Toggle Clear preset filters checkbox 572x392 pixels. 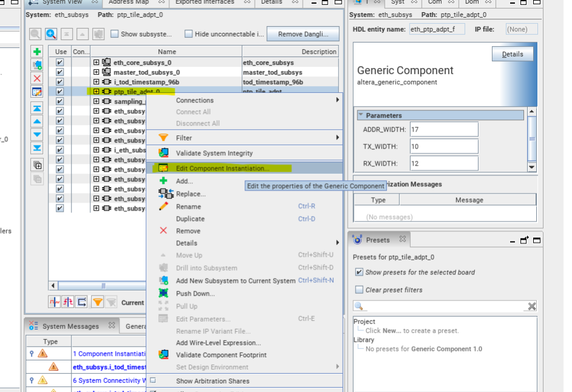point(359,290)
